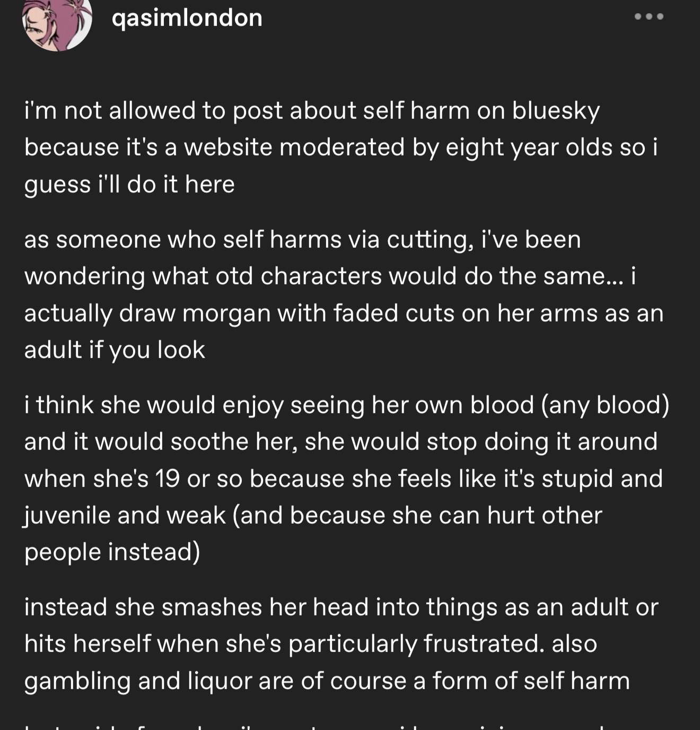
Task: Click the word "bluesky" in the post
Action: tap(555, 111)
